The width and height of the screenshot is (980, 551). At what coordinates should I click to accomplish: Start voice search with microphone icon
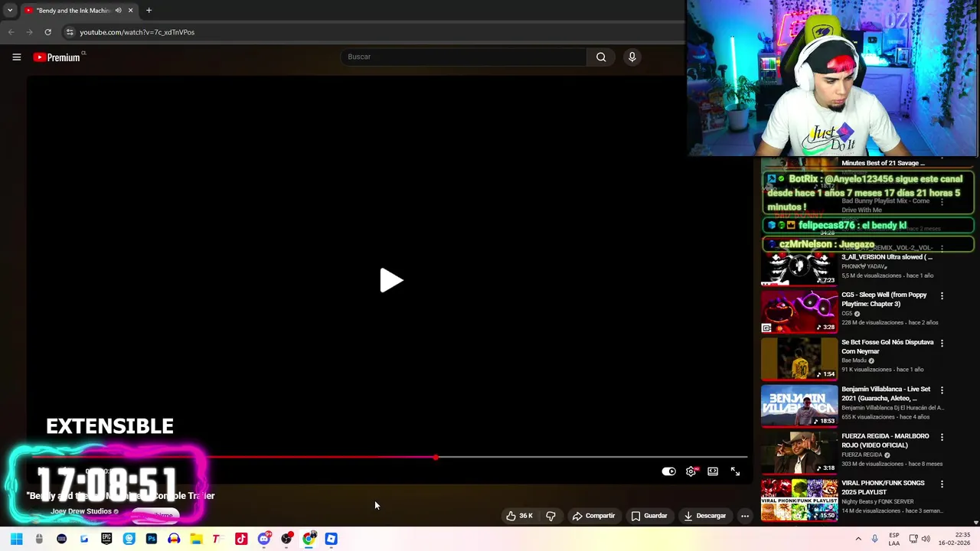[x=632, y=57]
